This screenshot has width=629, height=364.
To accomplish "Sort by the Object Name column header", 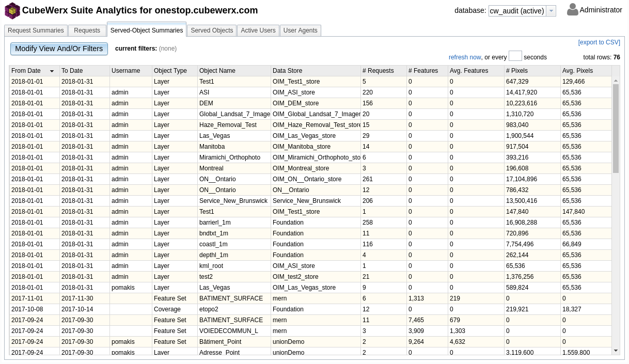I will click(234, 71).
